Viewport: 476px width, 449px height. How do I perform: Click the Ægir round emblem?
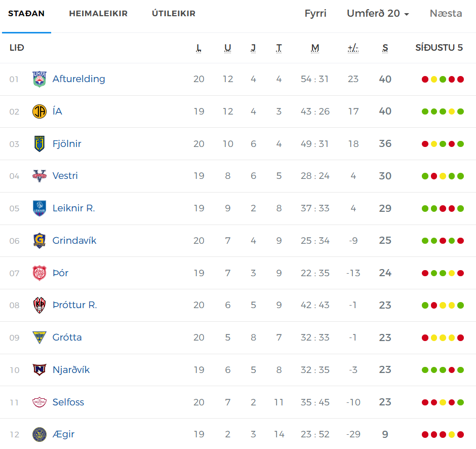pyautogui.click(x=39, y=434)
